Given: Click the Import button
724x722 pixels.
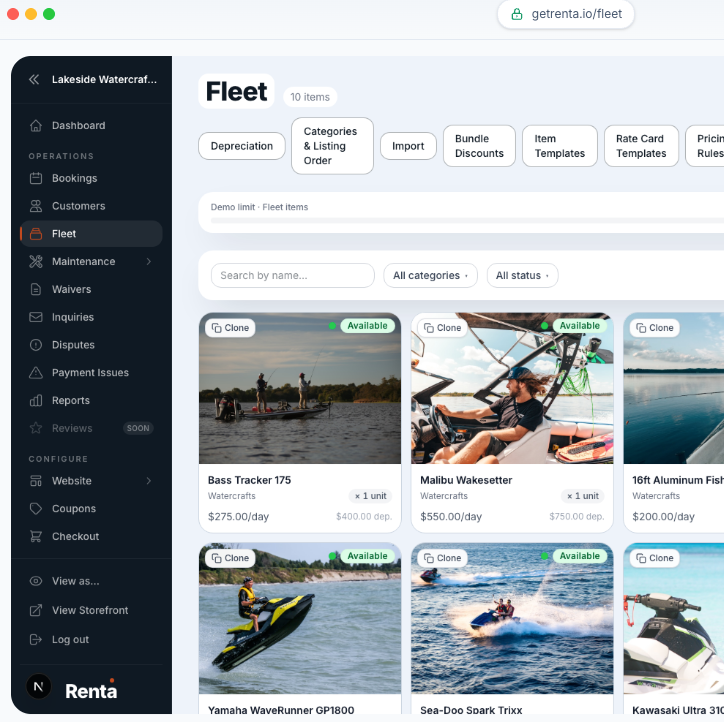Looking at the screenshot, I should coord(408,146).
